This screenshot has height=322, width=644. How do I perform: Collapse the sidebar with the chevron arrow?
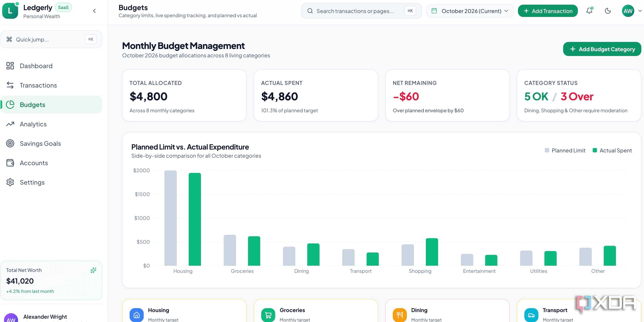click(x=94, y=11)
